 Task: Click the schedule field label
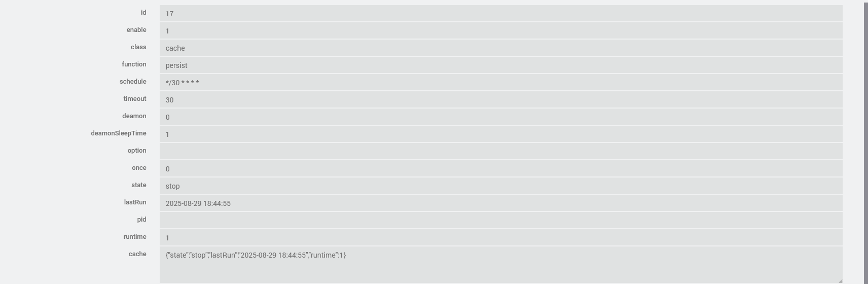(133, 82)
